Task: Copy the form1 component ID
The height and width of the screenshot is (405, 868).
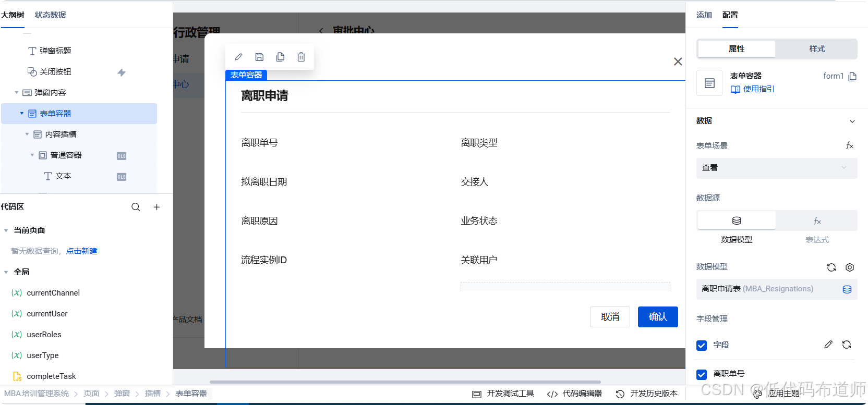Action: point(852,77)
